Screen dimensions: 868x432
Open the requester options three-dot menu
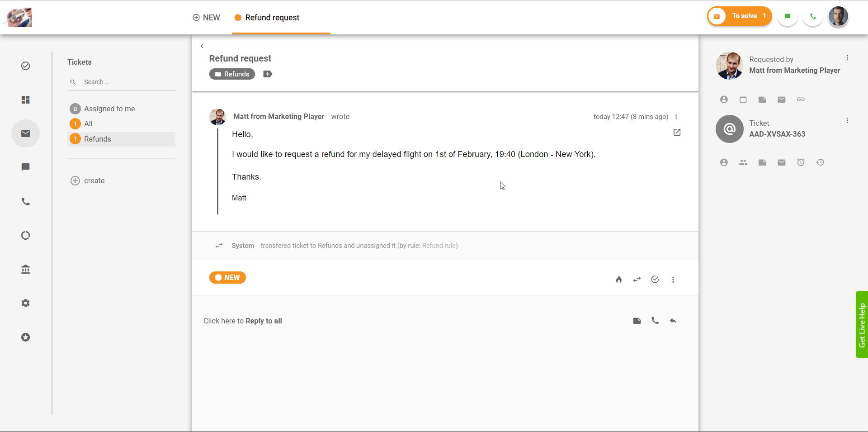coord(847,57)
